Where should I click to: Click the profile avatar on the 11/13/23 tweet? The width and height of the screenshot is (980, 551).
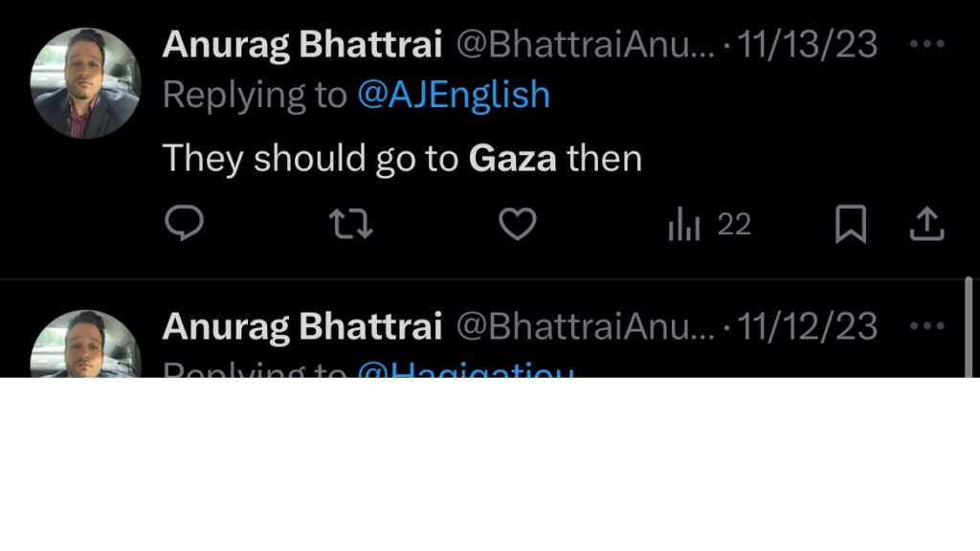[86, 83]
